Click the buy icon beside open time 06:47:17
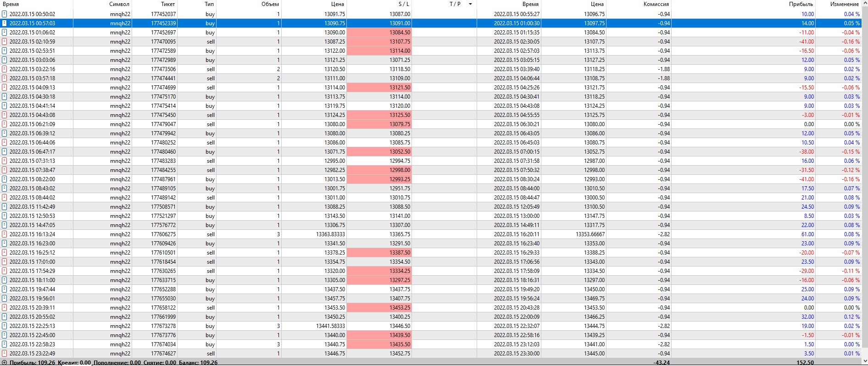The height and width of the screenshot is (366, 868). (5, 152)
